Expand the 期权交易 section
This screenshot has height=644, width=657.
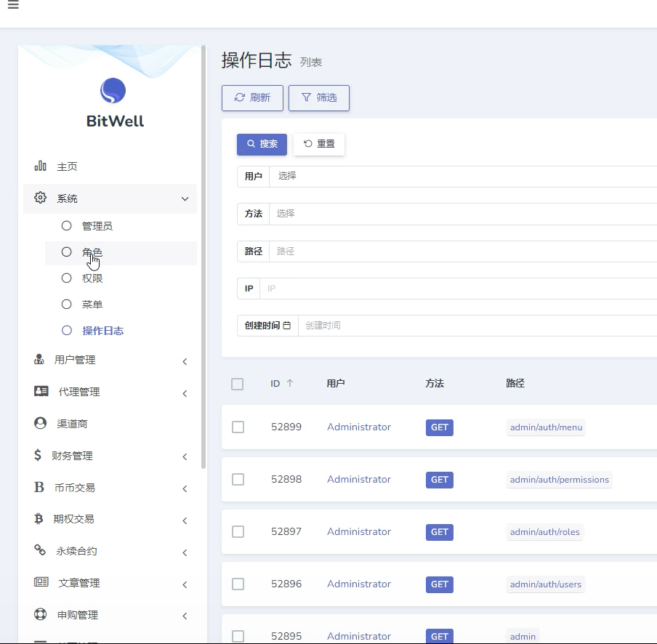coord(184,519)
